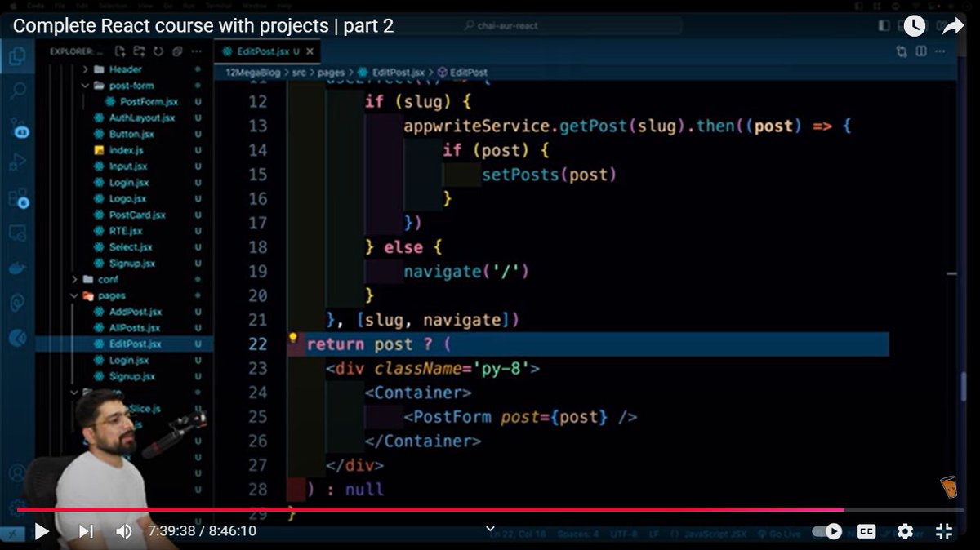Open PostForm.jsx file

(x=148, y=102)
